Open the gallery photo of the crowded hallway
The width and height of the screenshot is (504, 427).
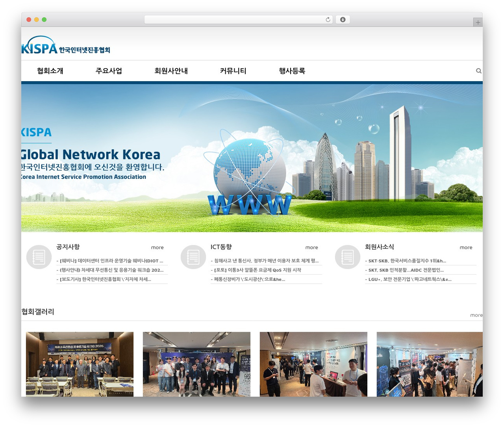pos(430,364)
